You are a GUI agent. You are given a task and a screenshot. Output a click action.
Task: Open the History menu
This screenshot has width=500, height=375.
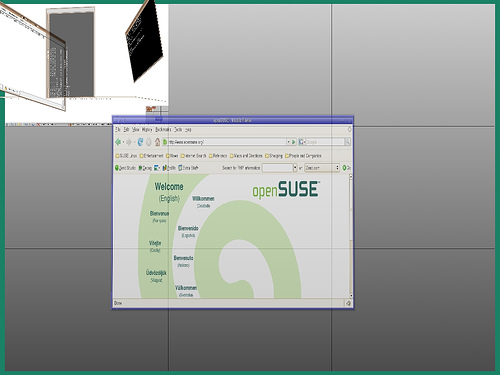147,129
